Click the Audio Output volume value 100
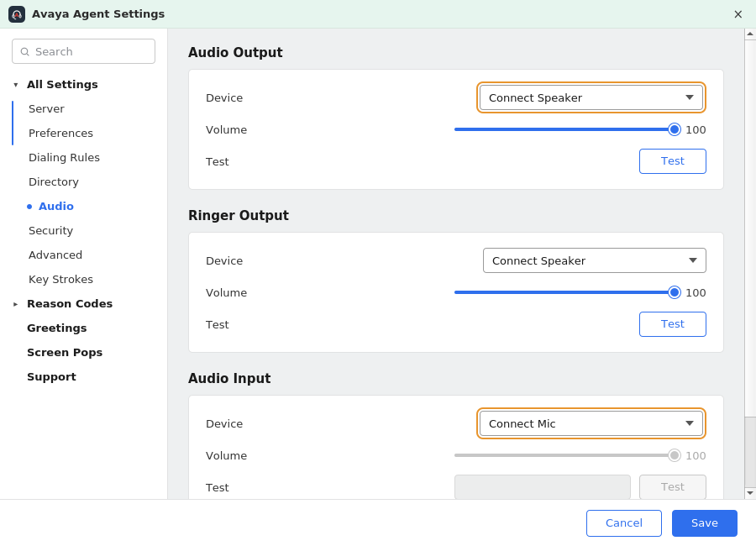This screenshot has height=546, width=756. [696, 129]
